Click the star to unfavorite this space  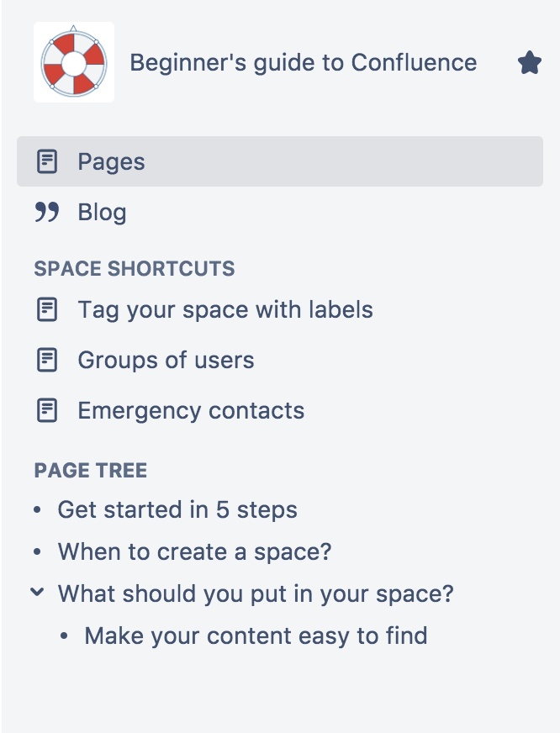coord(530,61)
